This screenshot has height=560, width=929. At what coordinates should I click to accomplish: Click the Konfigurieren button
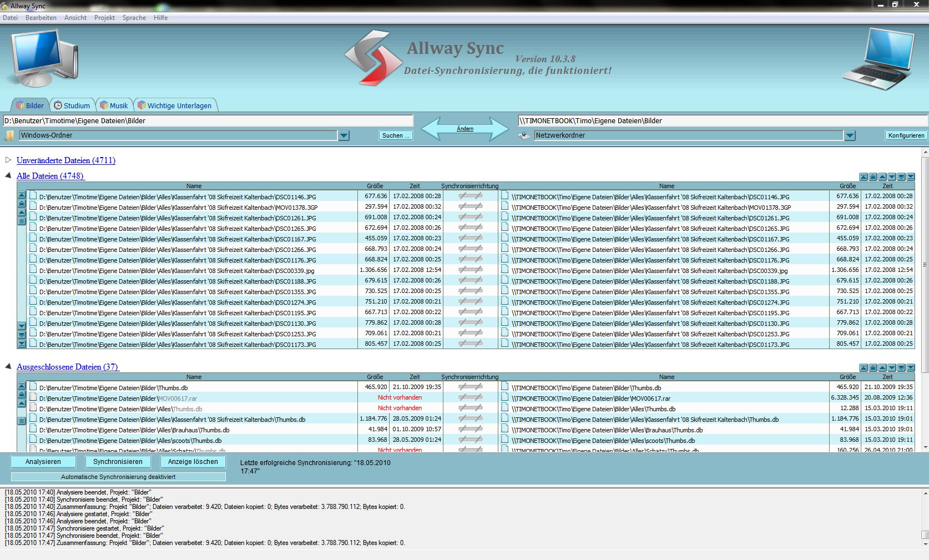click(906, 135)
